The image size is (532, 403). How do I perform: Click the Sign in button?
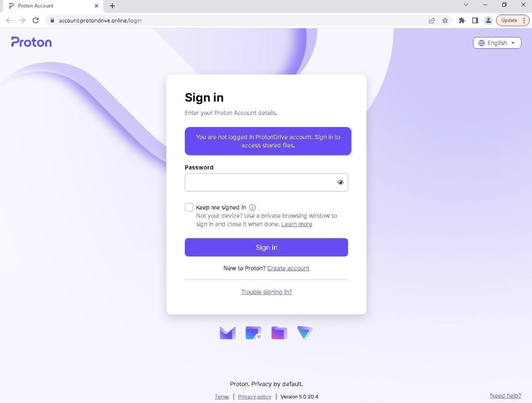pyautogui.click(x=266, y=247)
